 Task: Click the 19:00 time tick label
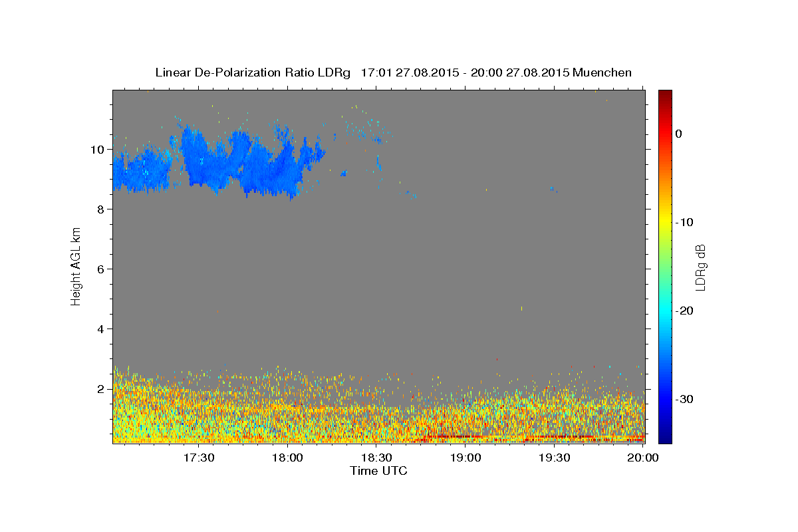point(465,458)
